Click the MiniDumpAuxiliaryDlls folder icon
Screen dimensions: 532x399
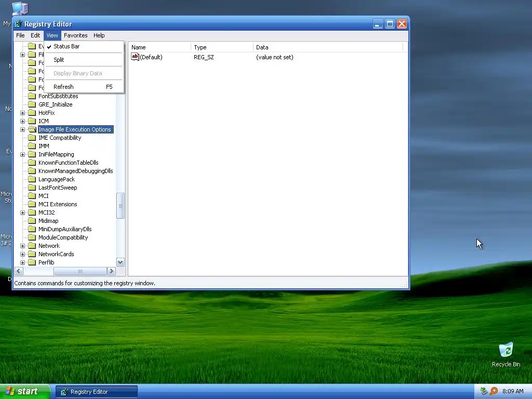pos(32,229)
